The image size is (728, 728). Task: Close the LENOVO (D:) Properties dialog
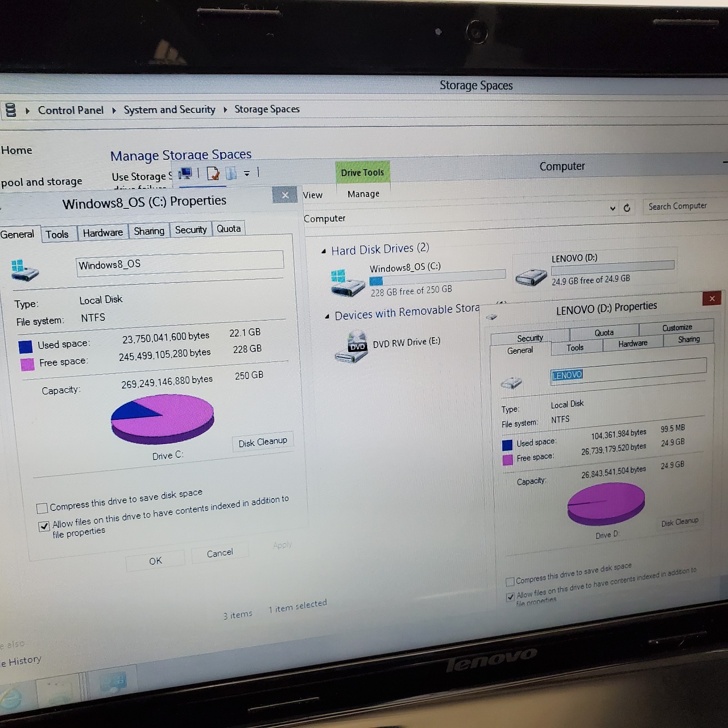point(712,298)
